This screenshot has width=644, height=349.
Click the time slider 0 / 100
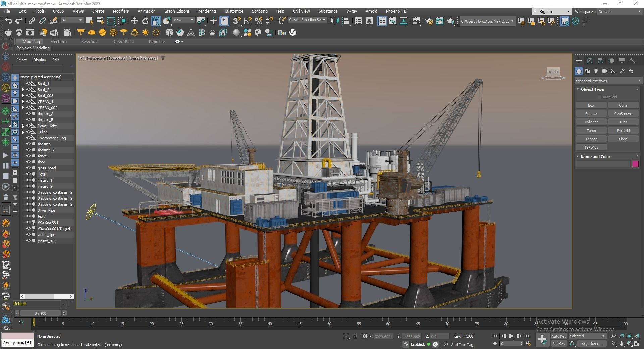40,313
